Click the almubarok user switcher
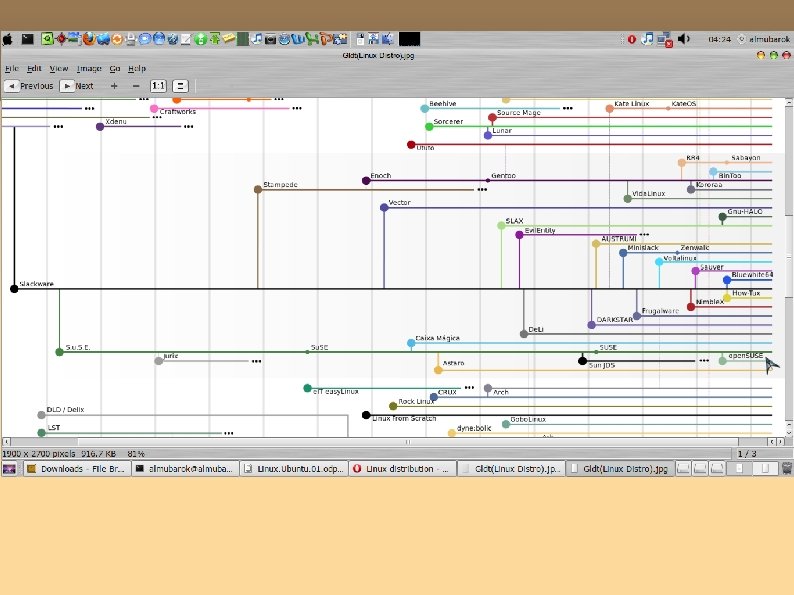This screenshot has height=595, width=794. (x=765, y=39)
